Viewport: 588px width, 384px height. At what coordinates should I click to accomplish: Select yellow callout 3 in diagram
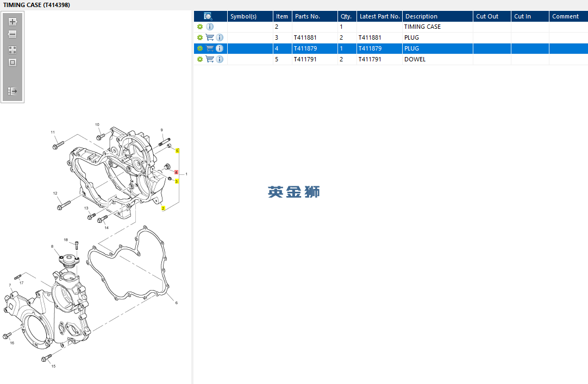pos(177,181)
